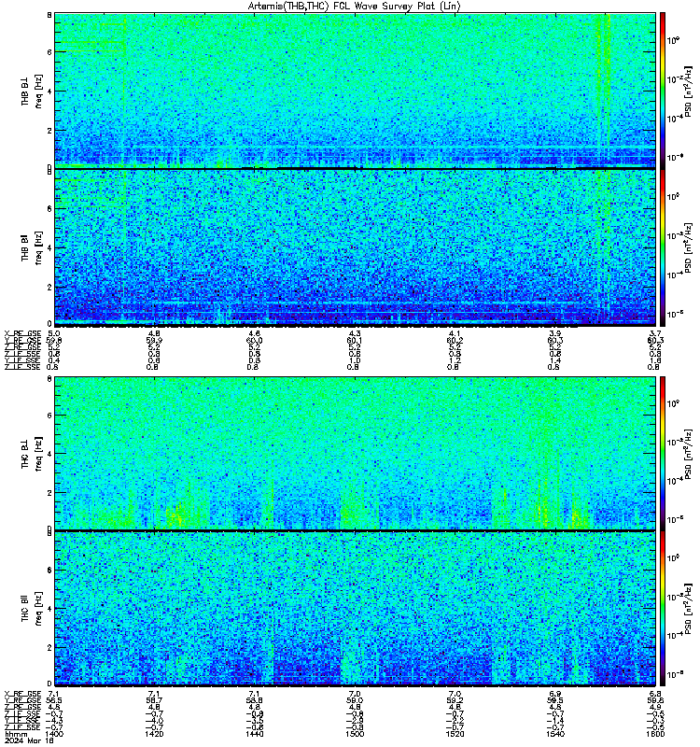Screen dimensions: 700x747
Task: Click the '6.8' value in the THC X_RE_GSE row
Action: pos(656,694)
